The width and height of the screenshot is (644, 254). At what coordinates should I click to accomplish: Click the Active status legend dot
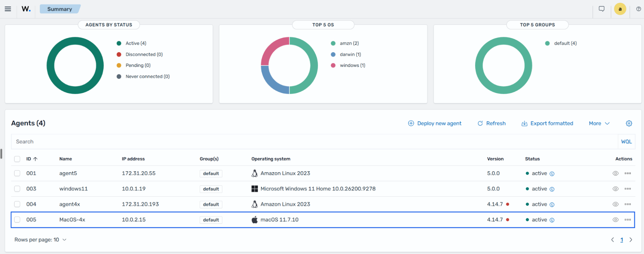(x=119, y=43)
